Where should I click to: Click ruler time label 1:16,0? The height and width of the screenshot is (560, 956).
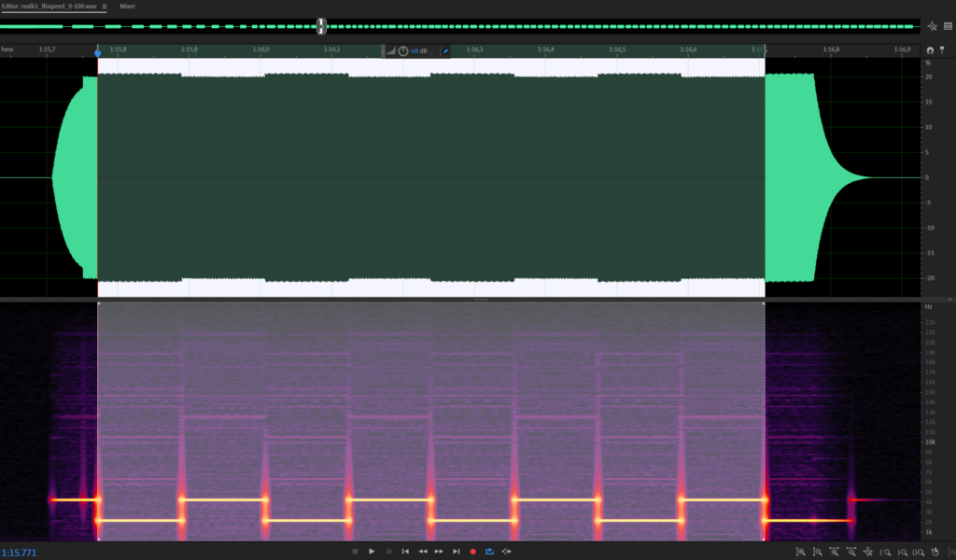coord(261,49)
